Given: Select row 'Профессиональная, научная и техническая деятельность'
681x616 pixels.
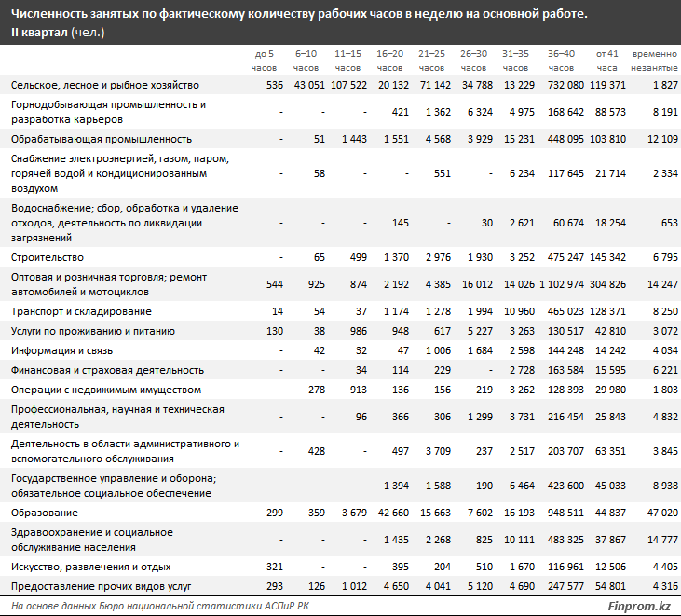Looking at the screenshot, I should coord(341,418).
